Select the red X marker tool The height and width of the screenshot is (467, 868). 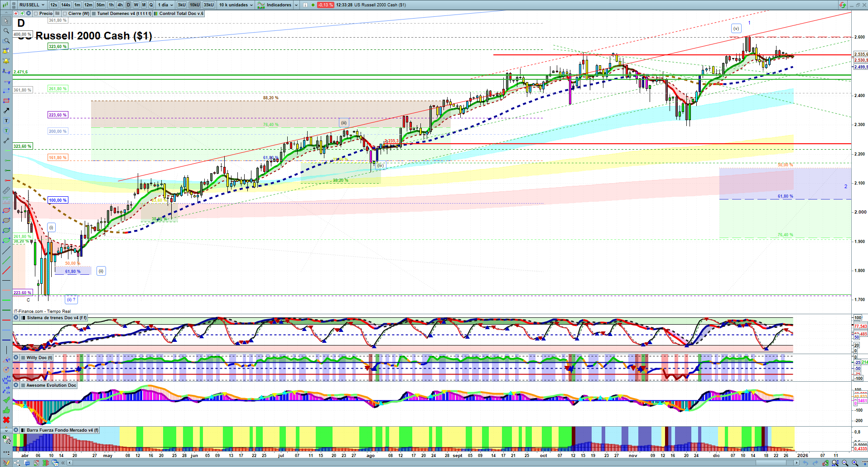(x=6, y=420)
